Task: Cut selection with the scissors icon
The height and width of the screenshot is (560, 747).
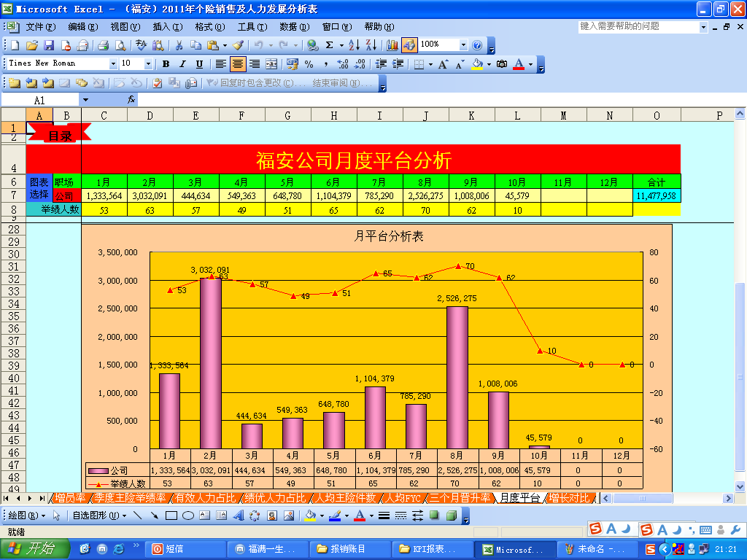Action: coord(179,45)
